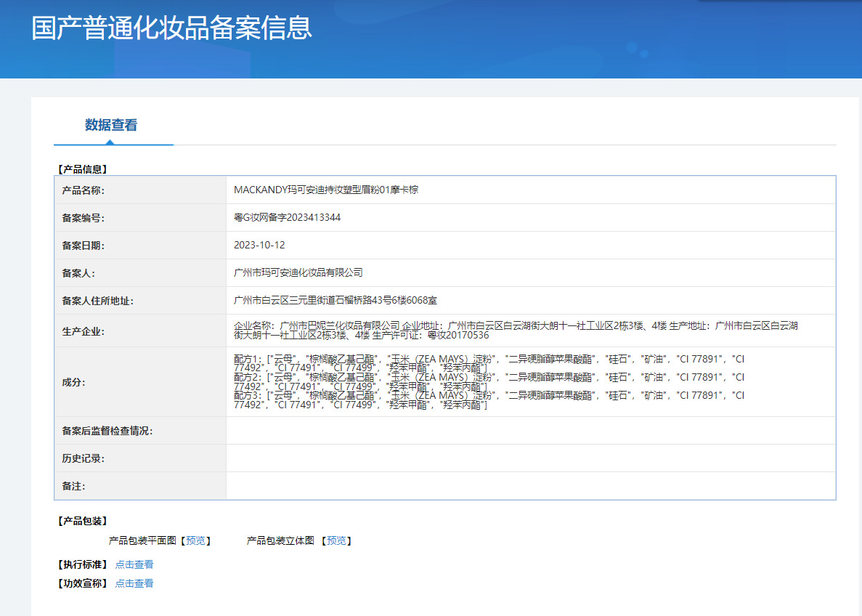
Task: Click the 产品包装 section heading
Action: tap(83, 520)
